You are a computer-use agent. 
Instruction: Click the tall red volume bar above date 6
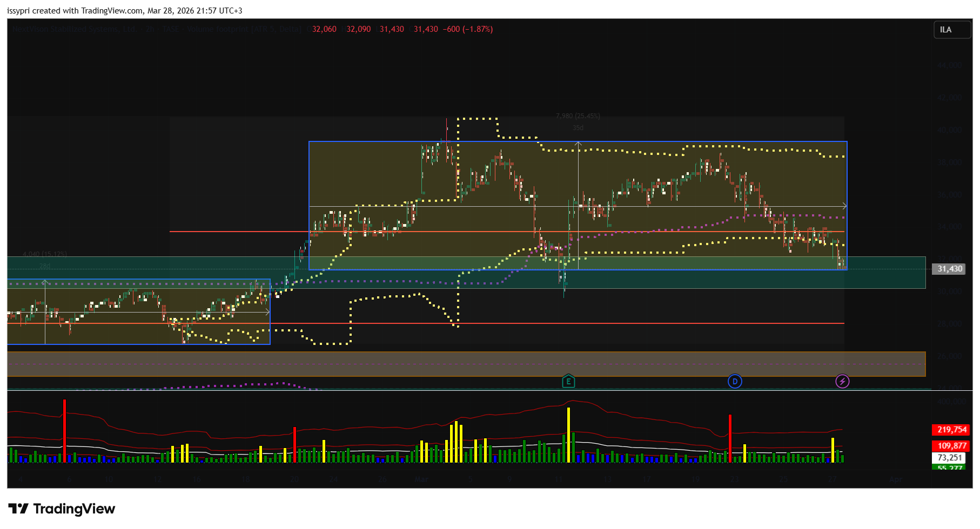pyautogui.click(x=64, y=431)
